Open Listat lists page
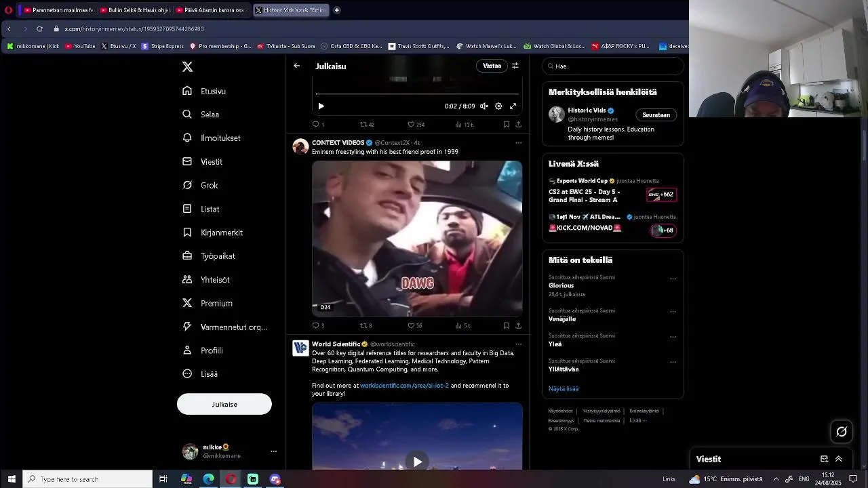The width and height of the screenshot is (868, 488). point(201,209)
